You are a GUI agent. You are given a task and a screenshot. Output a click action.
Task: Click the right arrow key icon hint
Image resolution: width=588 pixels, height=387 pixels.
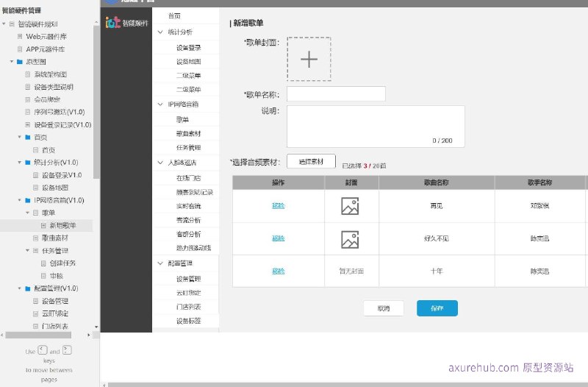[x=67, y=350]
